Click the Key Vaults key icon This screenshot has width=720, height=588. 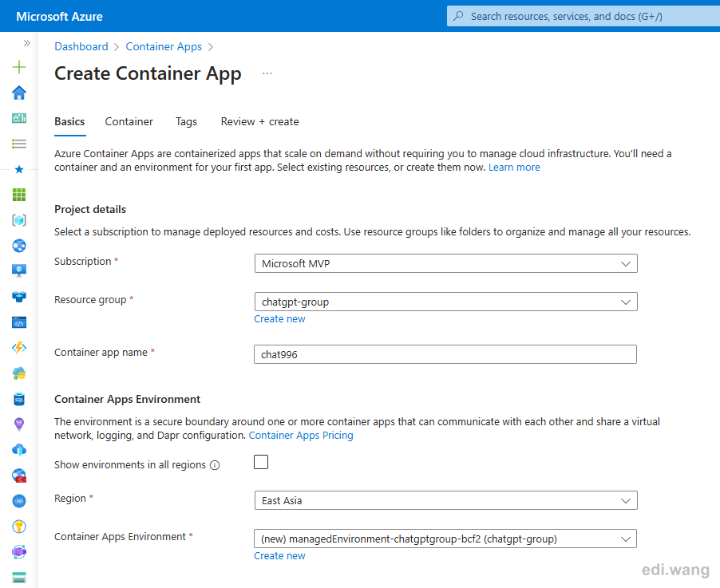tap(19, 527)
